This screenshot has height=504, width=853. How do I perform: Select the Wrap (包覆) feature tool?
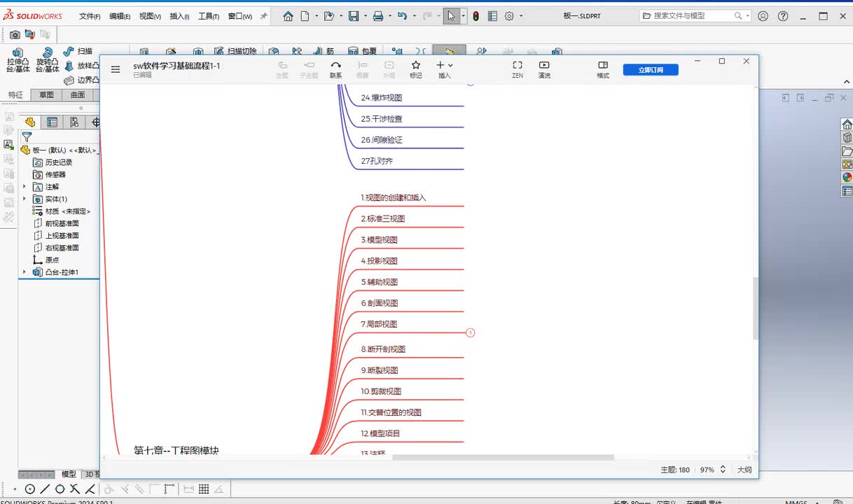point(363,51)
